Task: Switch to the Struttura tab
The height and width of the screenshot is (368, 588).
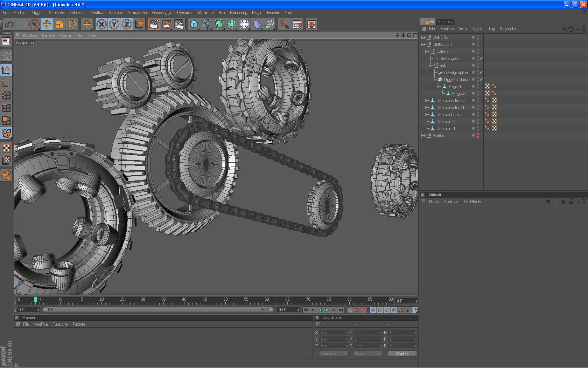Action: click(x=444, y=22)
